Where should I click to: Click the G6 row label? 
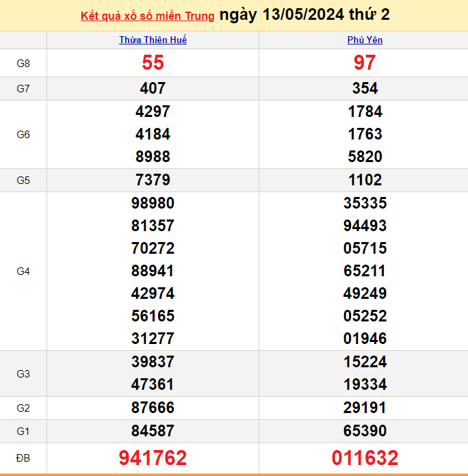click(x=23, y=135)
